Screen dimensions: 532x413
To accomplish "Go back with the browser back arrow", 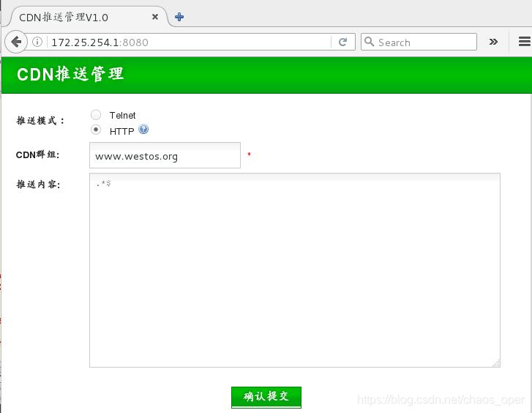I will pos(16,42).
